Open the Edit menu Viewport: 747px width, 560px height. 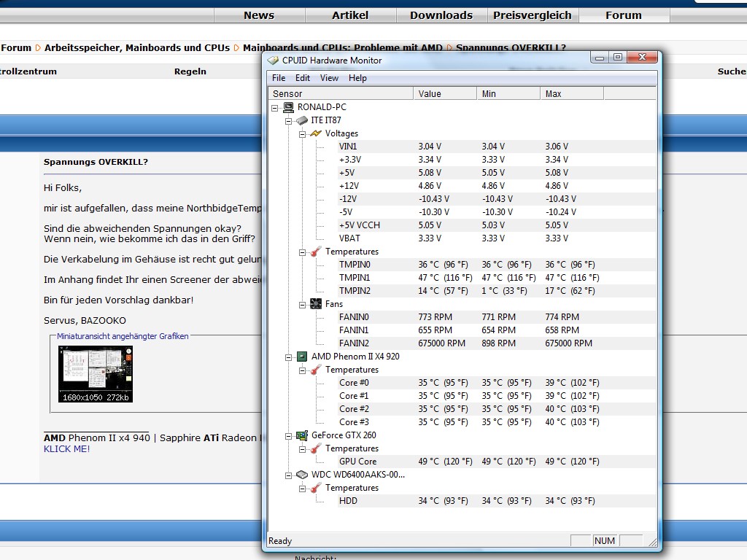point(303,78)
